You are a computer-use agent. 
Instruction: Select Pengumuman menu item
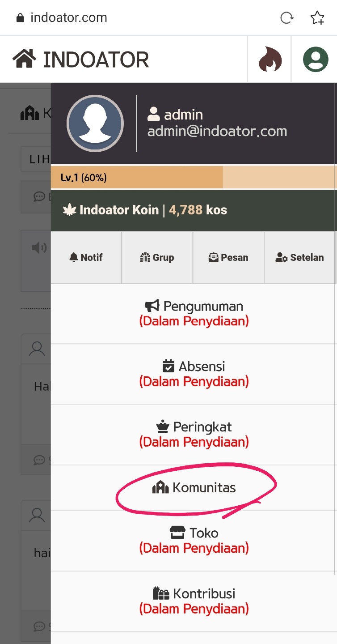194,313
